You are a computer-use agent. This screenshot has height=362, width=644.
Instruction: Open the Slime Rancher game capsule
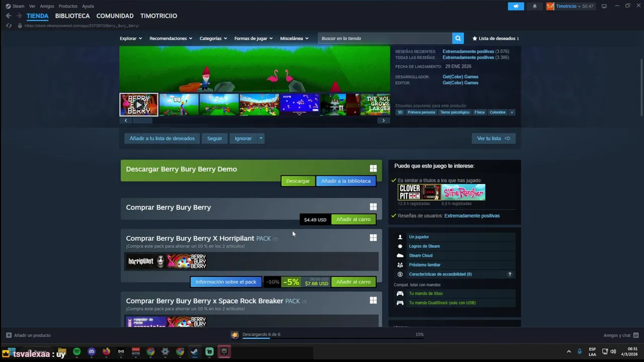click(464, 192)
